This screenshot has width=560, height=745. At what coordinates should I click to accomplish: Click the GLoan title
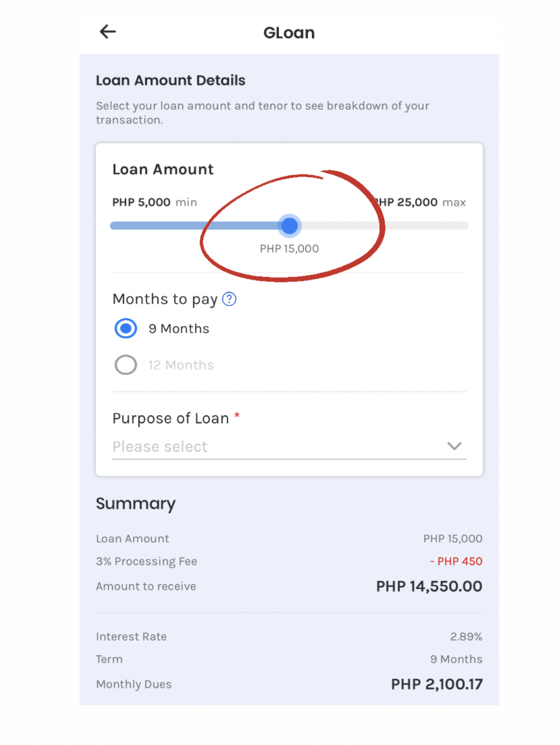click(x=289, y=33)
